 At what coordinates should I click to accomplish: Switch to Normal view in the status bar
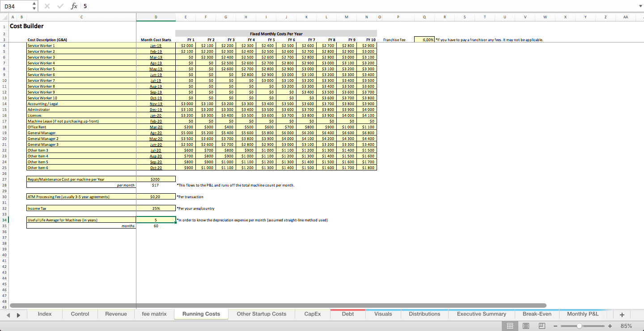[x=509, y=326]
